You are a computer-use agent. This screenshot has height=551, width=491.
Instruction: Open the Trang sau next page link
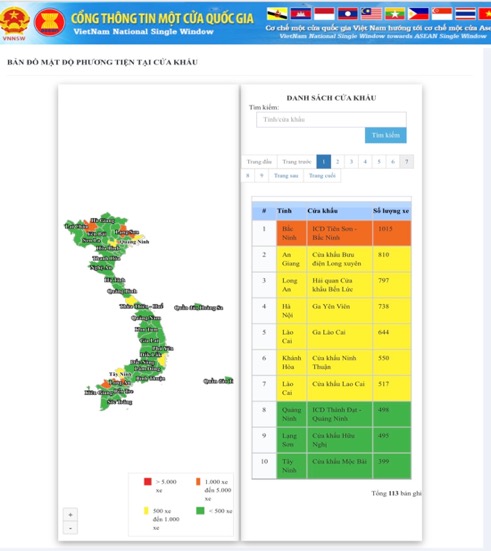(x=286, y=176)
